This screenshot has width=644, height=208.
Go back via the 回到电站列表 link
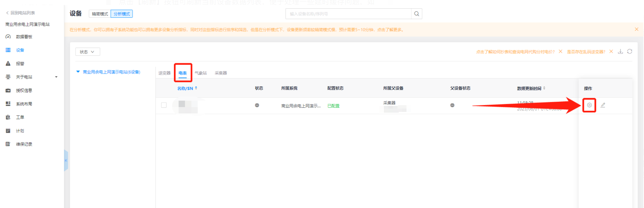[x=21, y=13]
